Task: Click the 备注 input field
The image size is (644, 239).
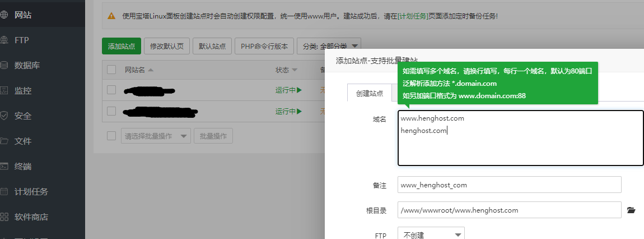Action: (x=509, y=185)
